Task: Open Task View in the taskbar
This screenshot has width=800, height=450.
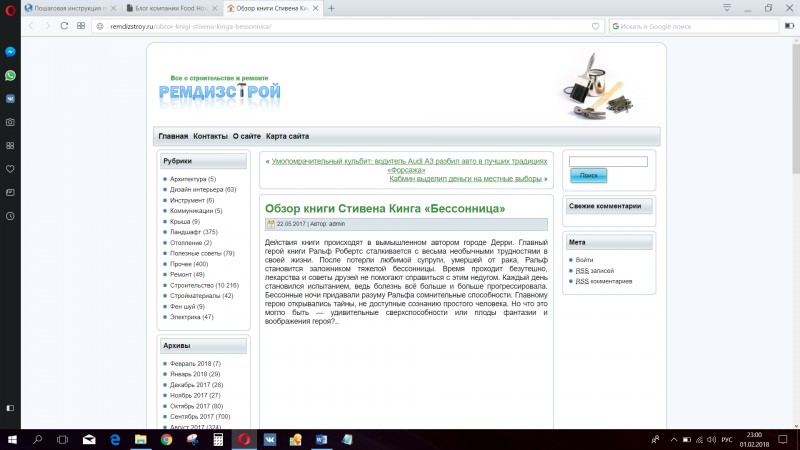Action: coord(62,439)
